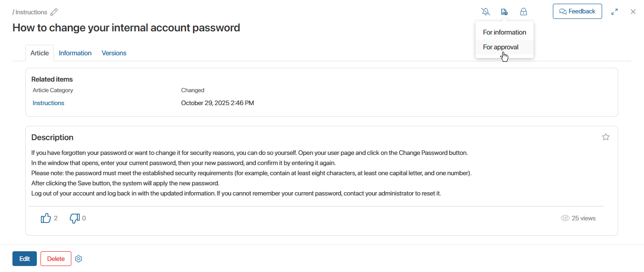Image resolution: width=644 pixels, height=272 pixels.
Task: Click the blue Edit button
Action: coord(24,259)
